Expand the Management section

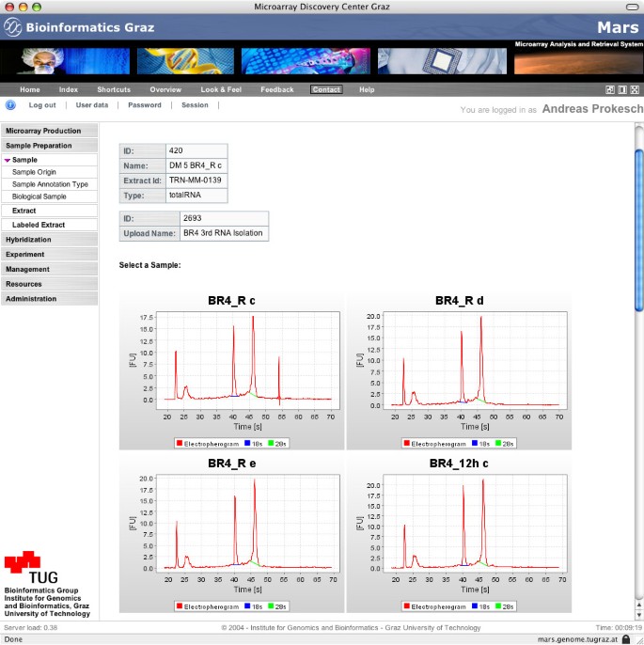49,269
